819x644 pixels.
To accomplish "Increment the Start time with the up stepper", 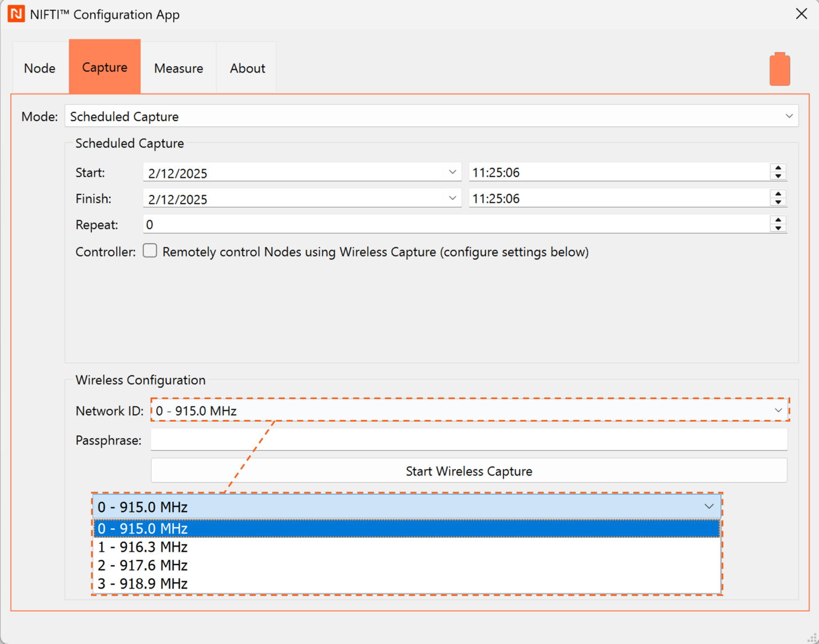I will (x=778, y=167).
